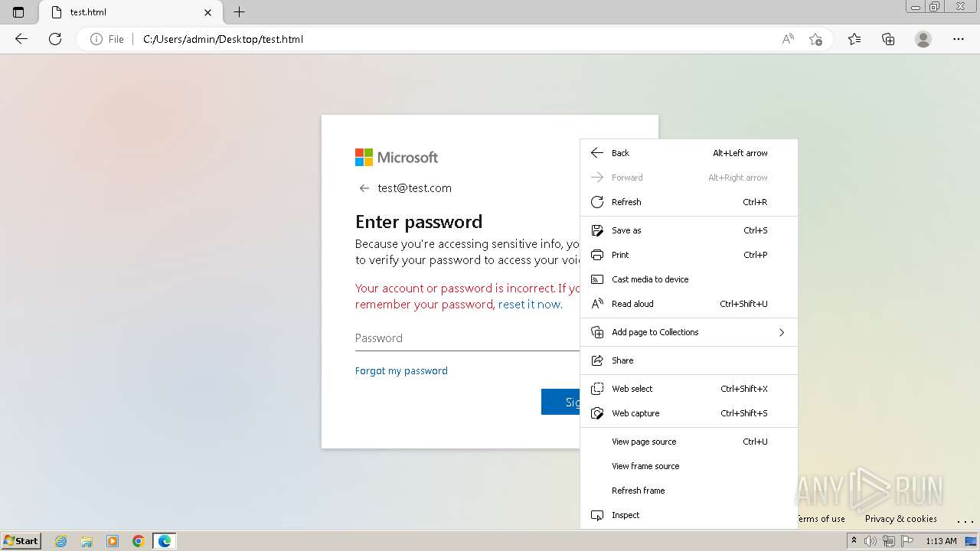Open the Terms of use footer link
Screen dimensions: 980x551
(822, 519)
